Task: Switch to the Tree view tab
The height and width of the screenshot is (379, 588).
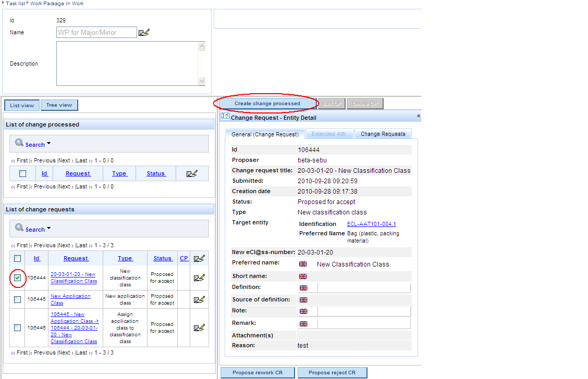Action: [59, 105]
